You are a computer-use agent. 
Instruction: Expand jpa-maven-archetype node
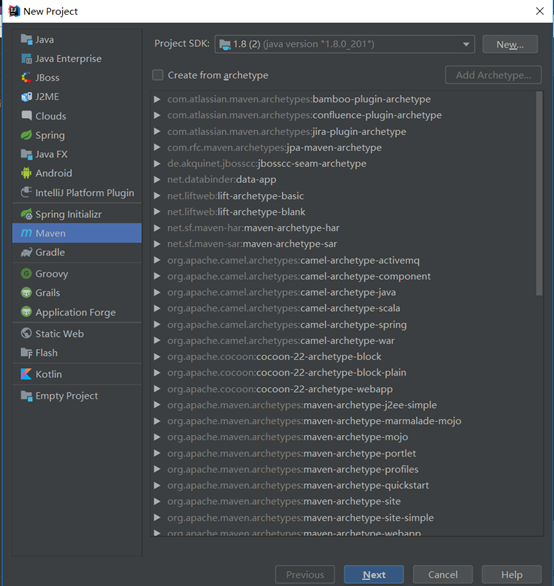point(157,147)
